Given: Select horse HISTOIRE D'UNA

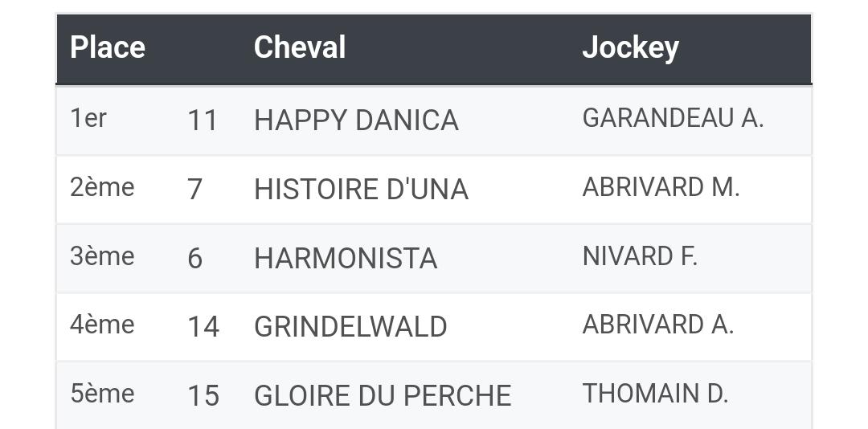Looking at the screenshot, I should (x=361, y=190).
